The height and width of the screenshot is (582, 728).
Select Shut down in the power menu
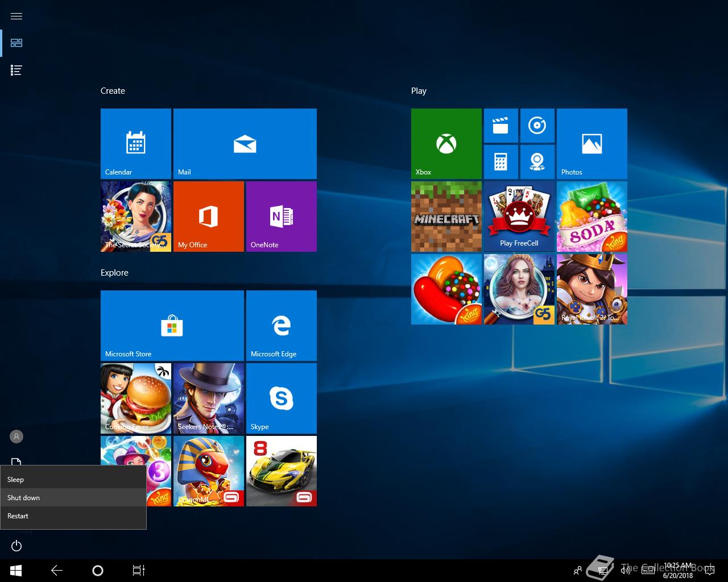[73, 497]
